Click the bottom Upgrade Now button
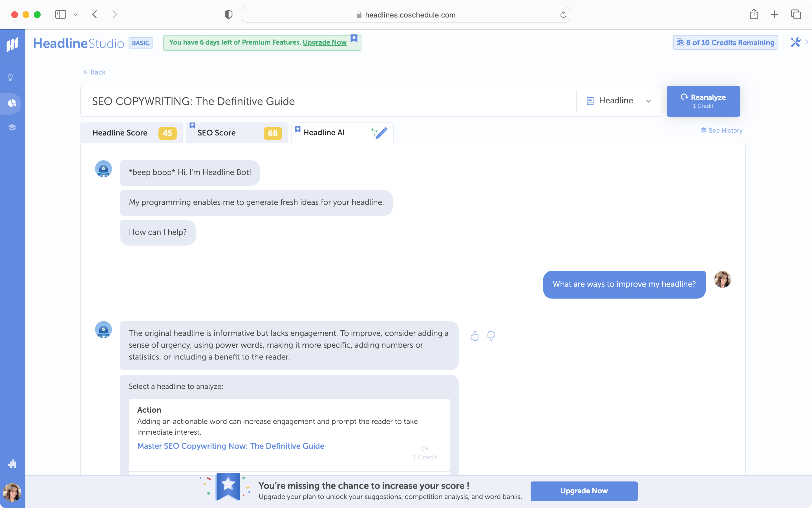Screen dimensions: 812x508 (584, 491)
